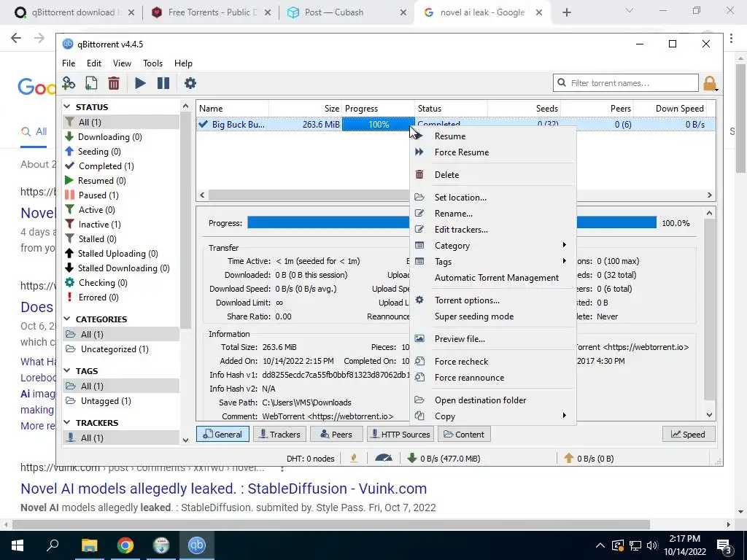Click the connection status icon in status bar
The image size is (747, 560).
pos(354,459)
